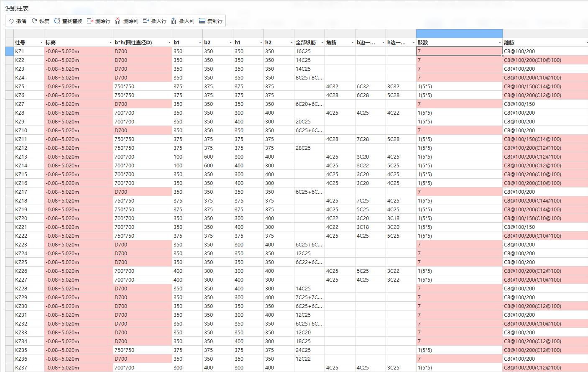This screenshot has width=588, height=372.
Task: Click the 24C25 cell in KZ35 row
Action: pyautogui.click(x=309, y=350)
